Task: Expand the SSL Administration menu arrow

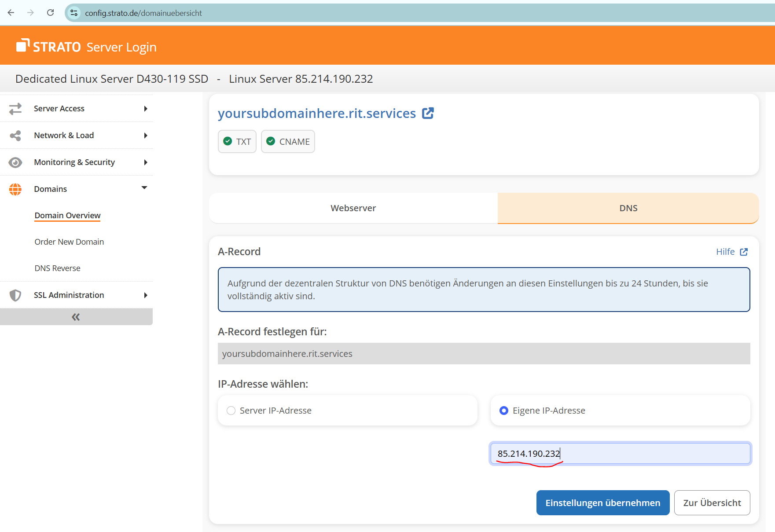Action: coord(146,295)
